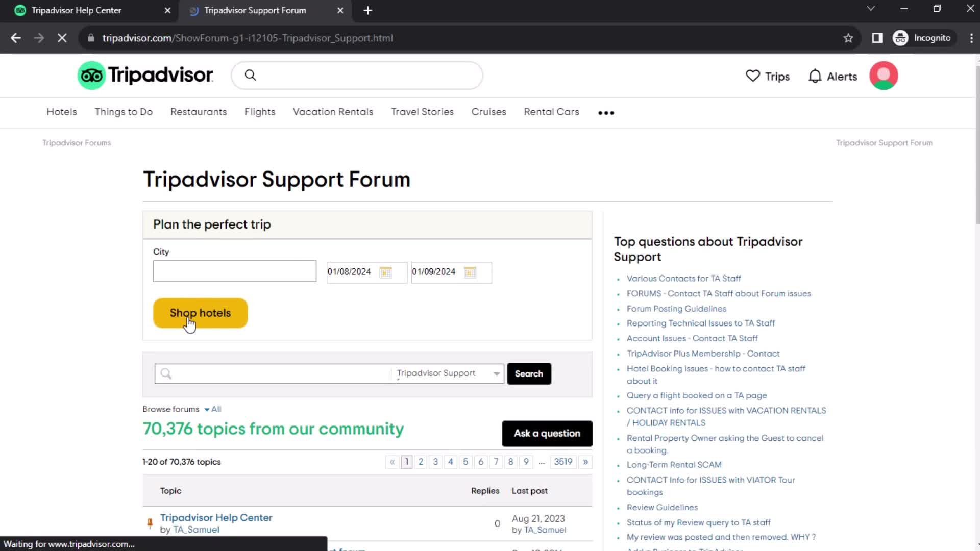Open Alerts via the bell icon
Screen dimensions: 980x551
(x=832, y=77)
